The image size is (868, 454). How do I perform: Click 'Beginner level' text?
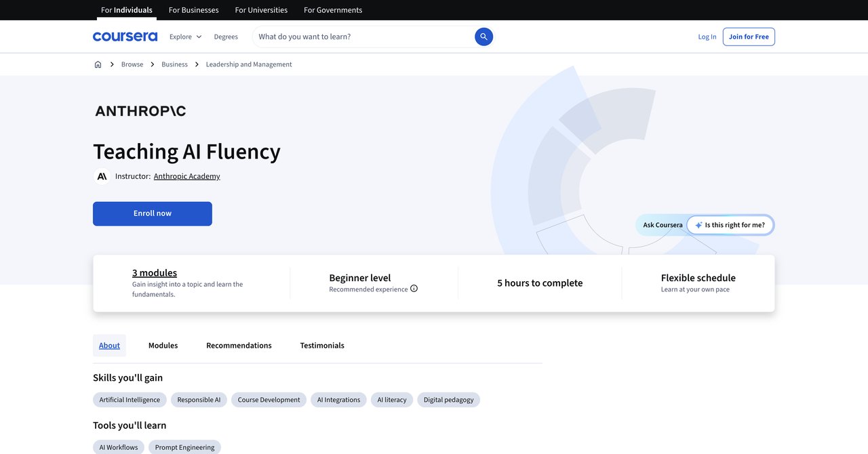click(360, 278)
